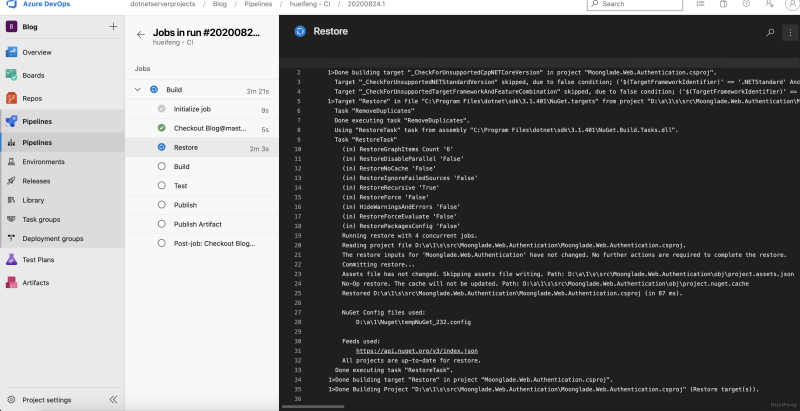Viewport: 800px width, 411px height.
Task: Click the Test Plans flask icon
Action: pos(11,260)
